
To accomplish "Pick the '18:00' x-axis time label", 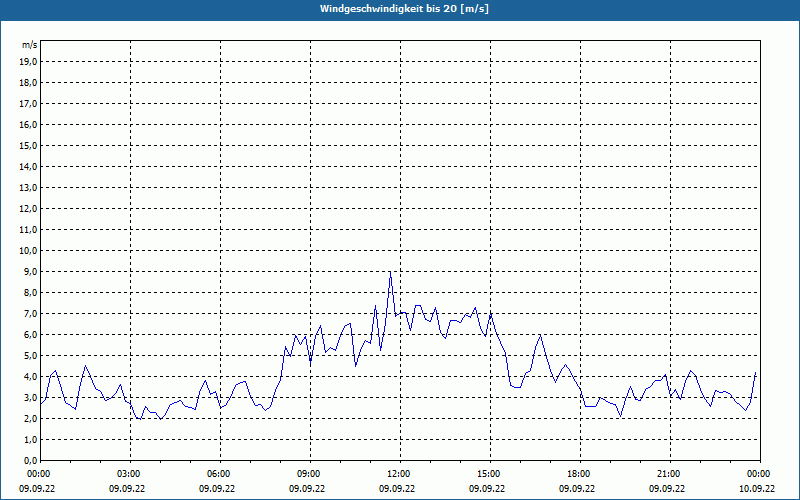I will pyautogui.click(x=580, y=474).
